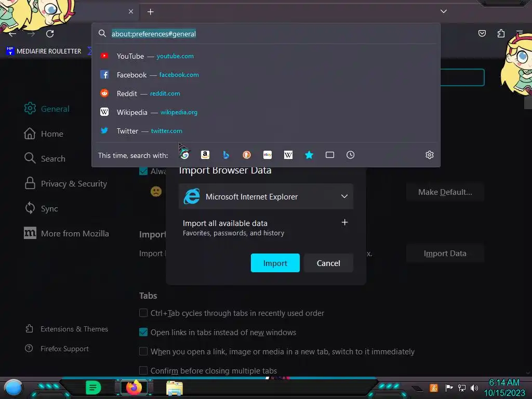Search this time with Wikipedia icon

pyautogui.click(x=288, y=155)
